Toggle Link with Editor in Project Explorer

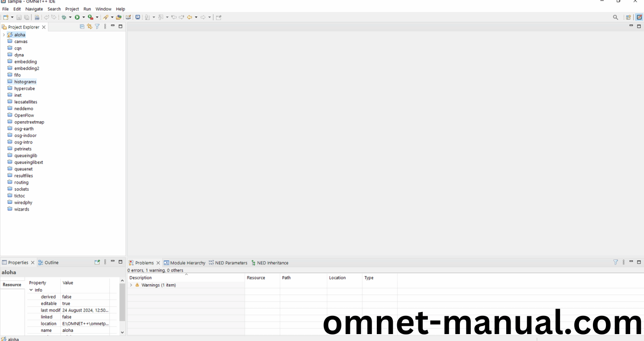[90, 27]
